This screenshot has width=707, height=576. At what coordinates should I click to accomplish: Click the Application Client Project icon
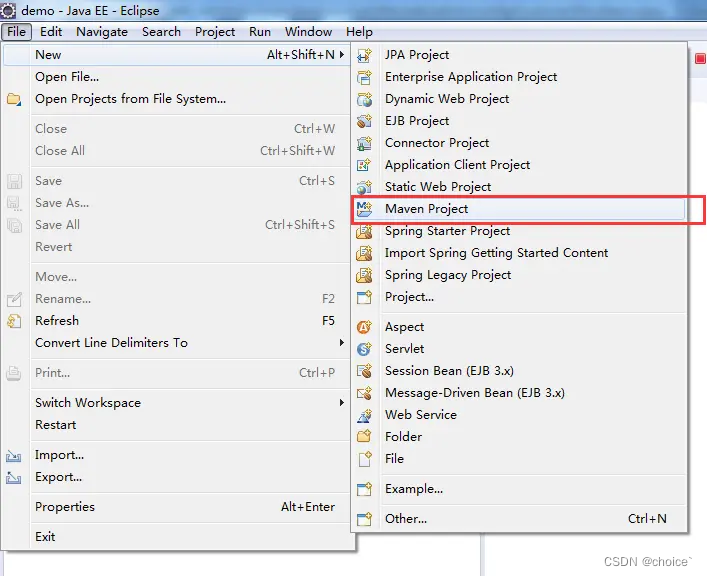coord(364,165)
